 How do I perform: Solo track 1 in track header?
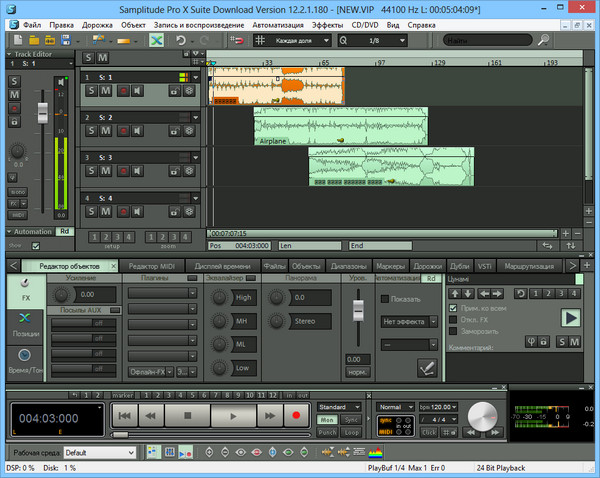click(x=91, y=91)
